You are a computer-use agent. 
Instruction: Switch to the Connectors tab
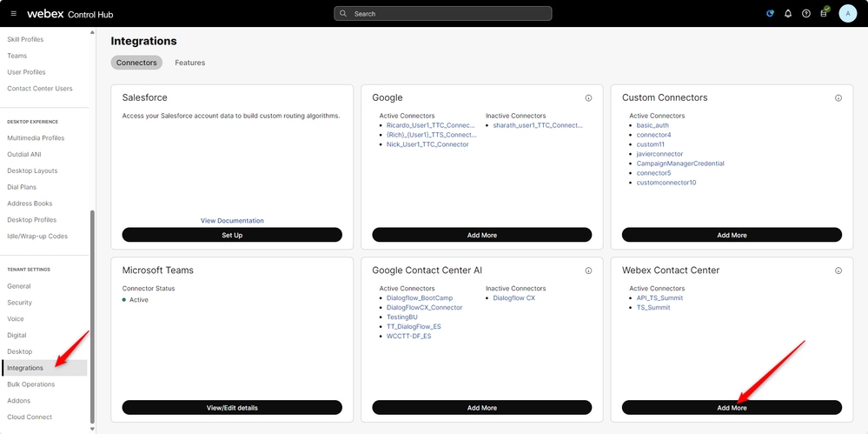tap(136, 63)
